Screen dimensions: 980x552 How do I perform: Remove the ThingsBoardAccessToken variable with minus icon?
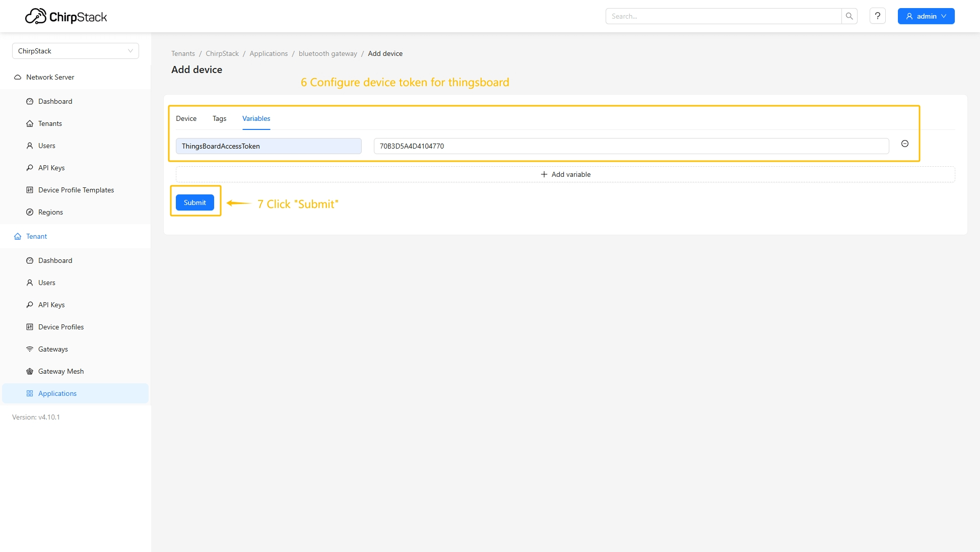(x=904, y=144)
